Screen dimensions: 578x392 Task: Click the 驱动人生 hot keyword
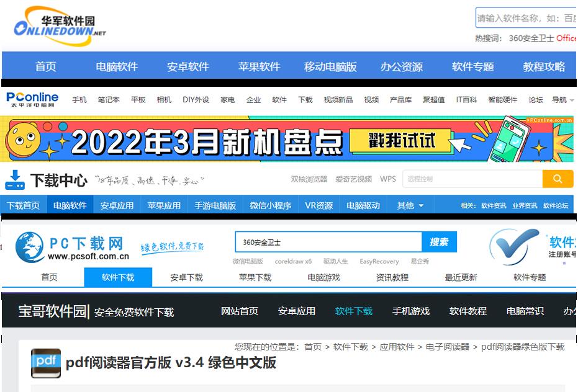(x=335, y=261)
